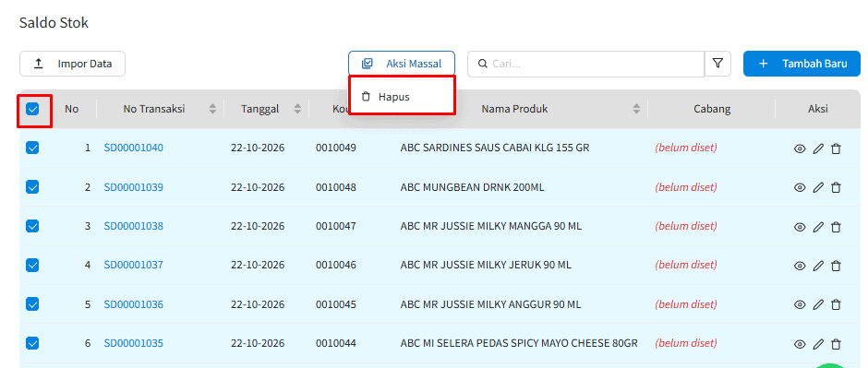View details for transaction SD00001038
Viewport: 868px width, 368px height.
[x=800, y=227]
